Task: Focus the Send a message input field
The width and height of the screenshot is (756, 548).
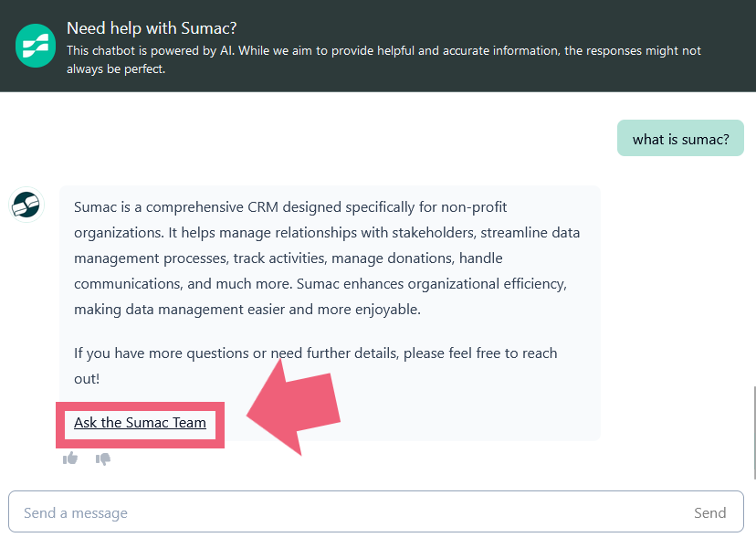Action: 375,511
